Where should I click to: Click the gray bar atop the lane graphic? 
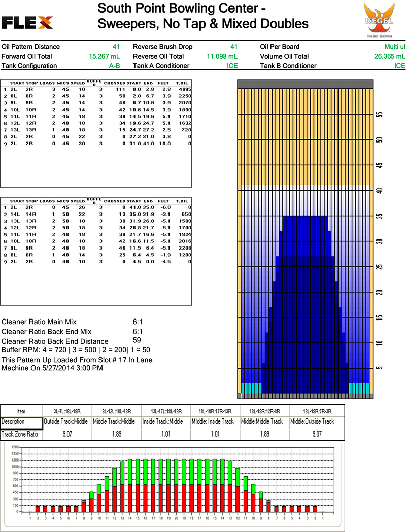(305, 84)
